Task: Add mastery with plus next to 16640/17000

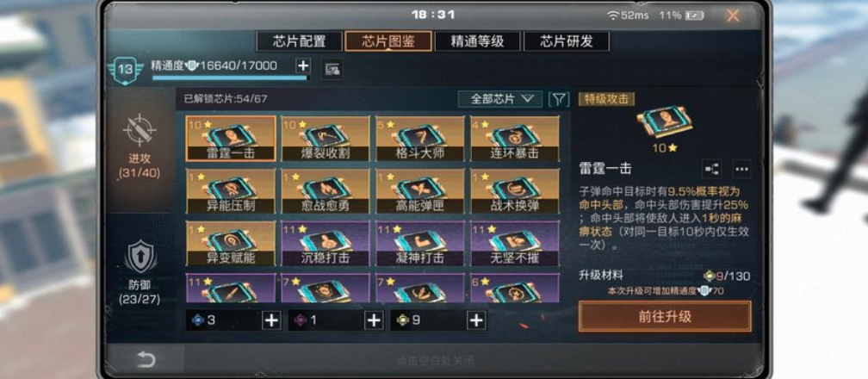Action: pos(303,66)
